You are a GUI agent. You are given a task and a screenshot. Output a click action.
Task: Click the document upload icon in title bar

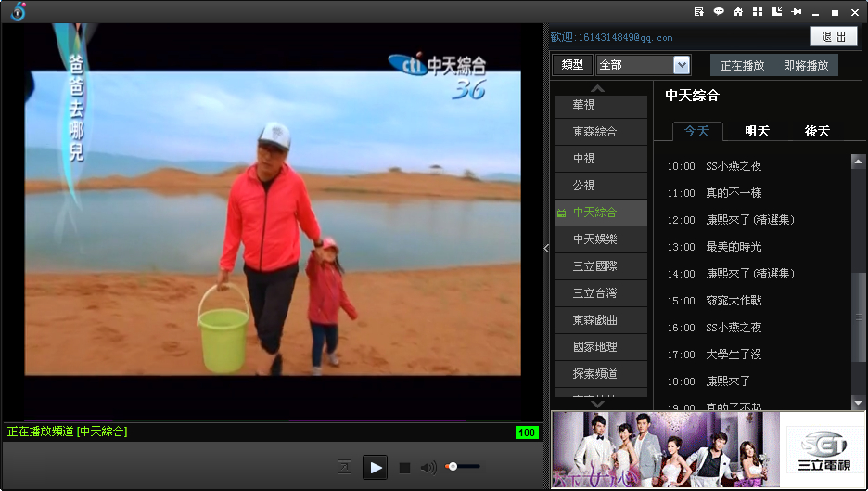coord(699,12)
